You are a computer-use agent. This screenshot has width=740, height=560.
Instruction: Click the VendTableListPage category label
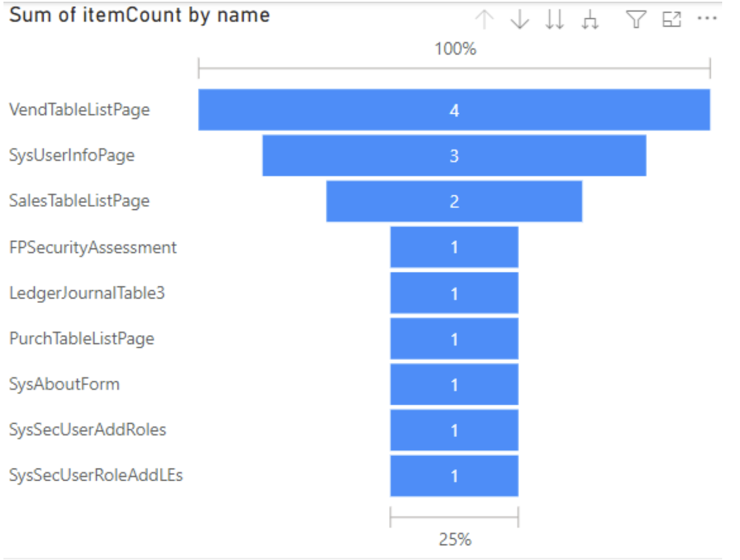point(79,109)
